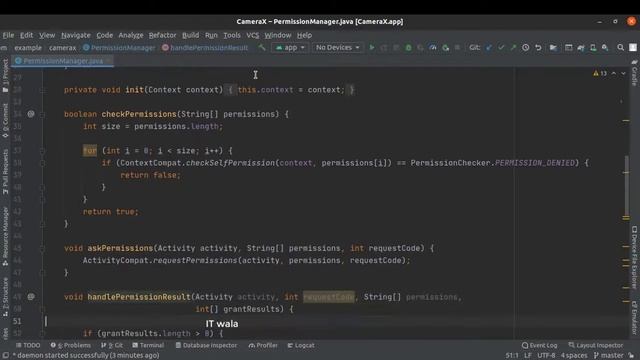Open the No Devices selector dropdown
This screenshot has height=360, width=640.
click(x=338, y=48)
